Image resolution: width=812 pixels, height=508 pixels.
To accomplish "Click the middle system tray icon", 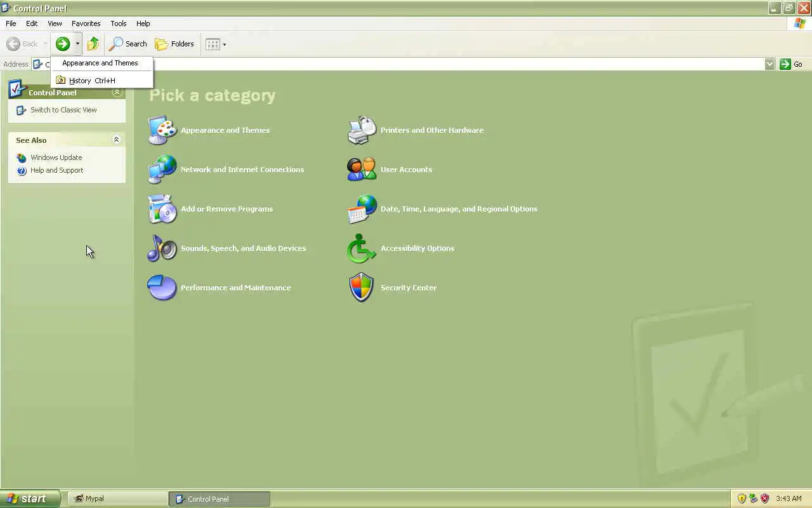I will coord(753,498).
